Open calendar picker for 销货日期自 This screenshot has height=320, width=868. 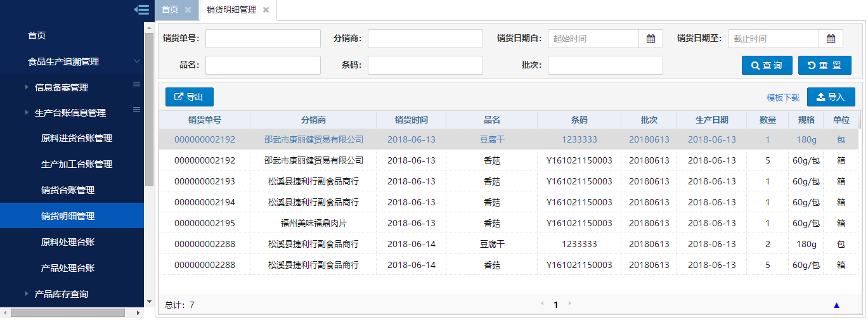click(651, 39)
